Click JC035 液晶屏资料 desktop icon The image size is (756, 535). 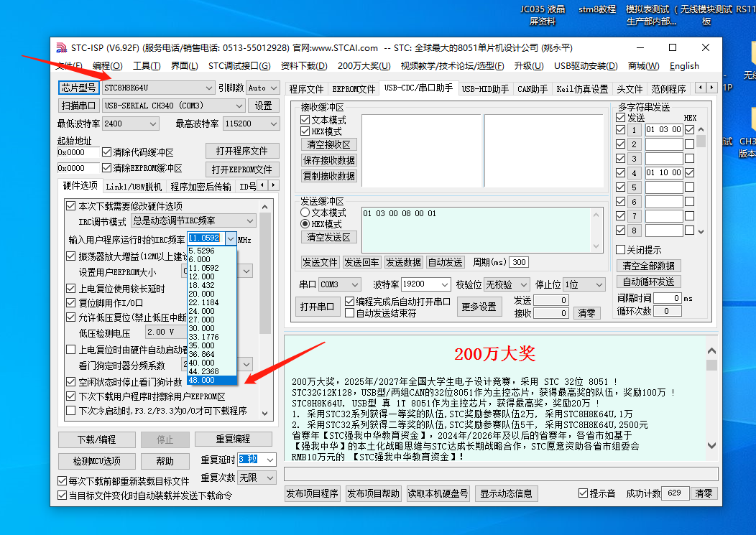click(x=543, y=15)
